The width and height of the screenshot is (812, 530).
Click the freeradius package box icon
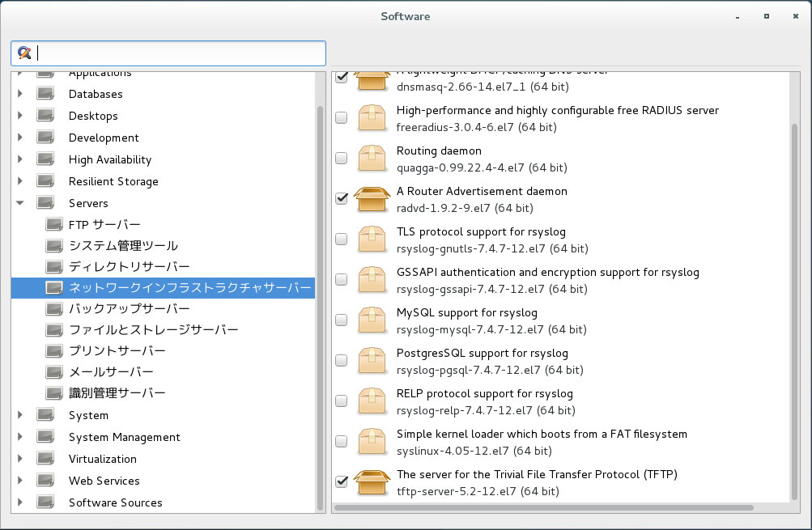click(x=372, y=118)
